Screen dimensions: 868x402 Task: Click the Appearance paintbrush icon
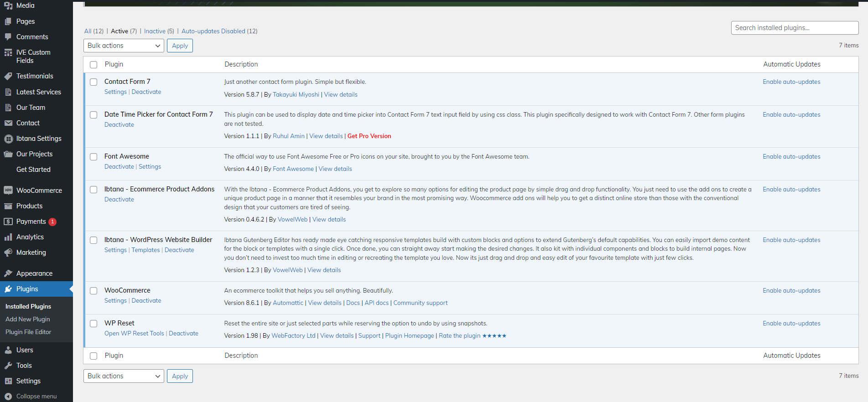point(8,273)
